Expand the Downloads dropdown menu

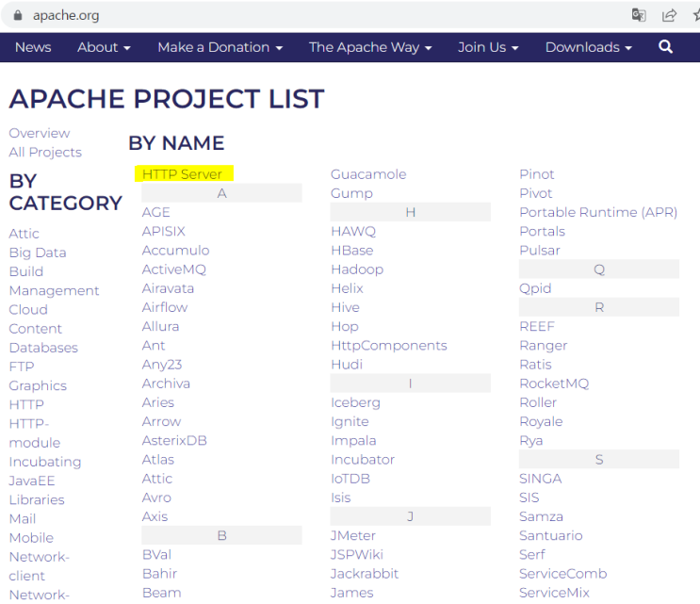[x=588, y=47]
